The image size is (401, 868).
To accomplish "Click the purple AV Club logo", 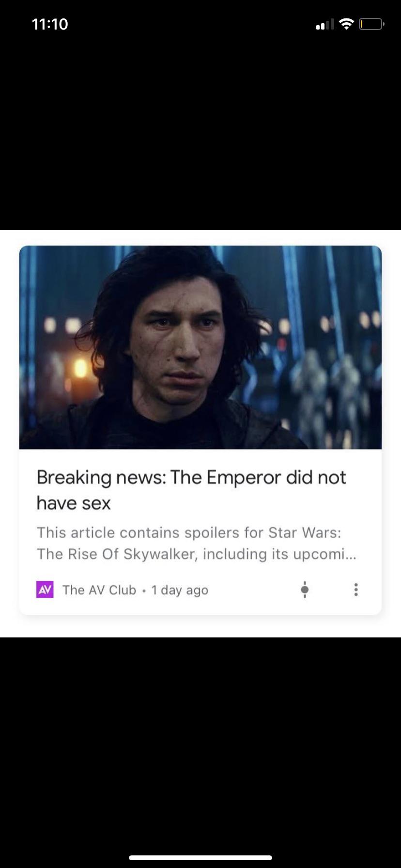I will [x=45, y=589].
